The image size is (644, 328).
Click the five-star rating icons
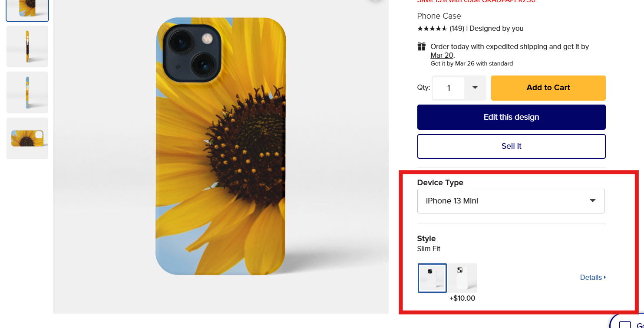click(432, 29)
